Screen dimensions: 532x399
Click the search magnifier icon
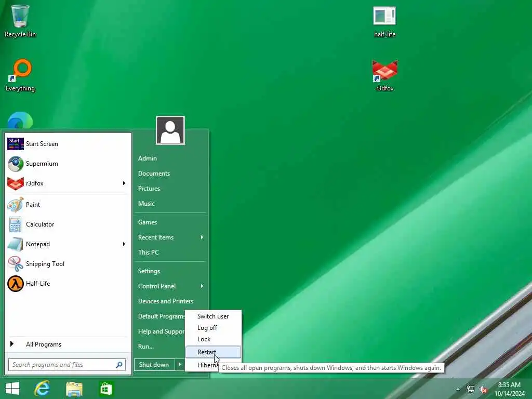pyautogui.click(x=119, y=365)
